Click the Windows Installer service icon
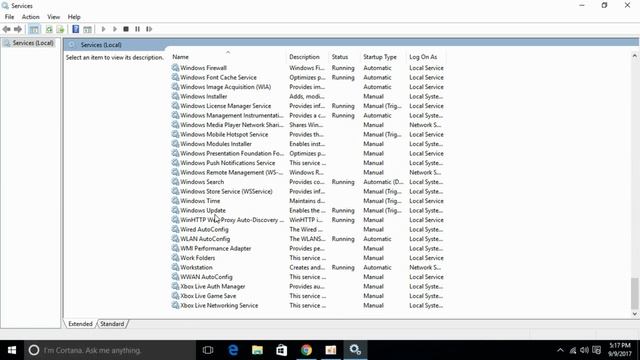 (x=175, y=96)
